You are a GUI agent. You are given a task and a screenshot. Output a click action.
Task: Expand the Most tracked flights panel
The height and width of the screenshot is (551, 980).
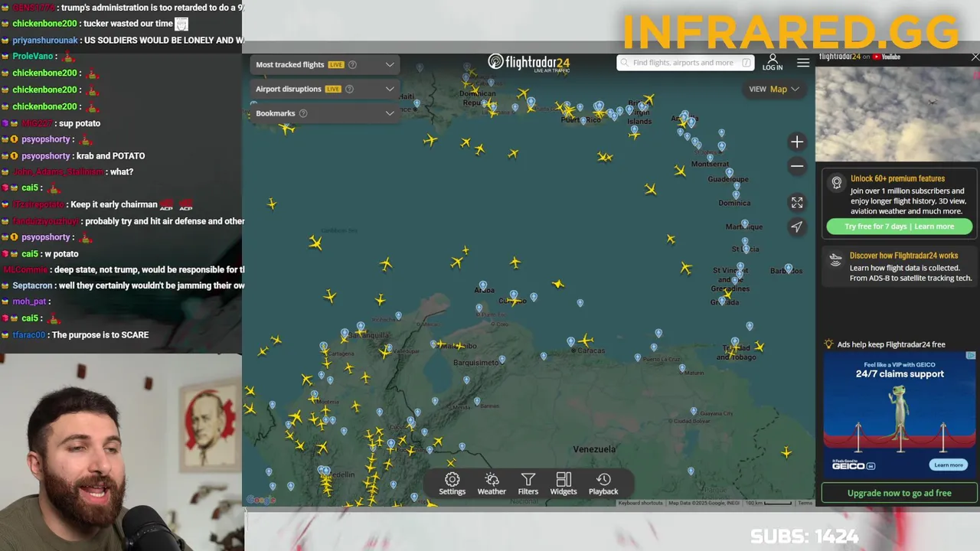[x=390, y=64]
